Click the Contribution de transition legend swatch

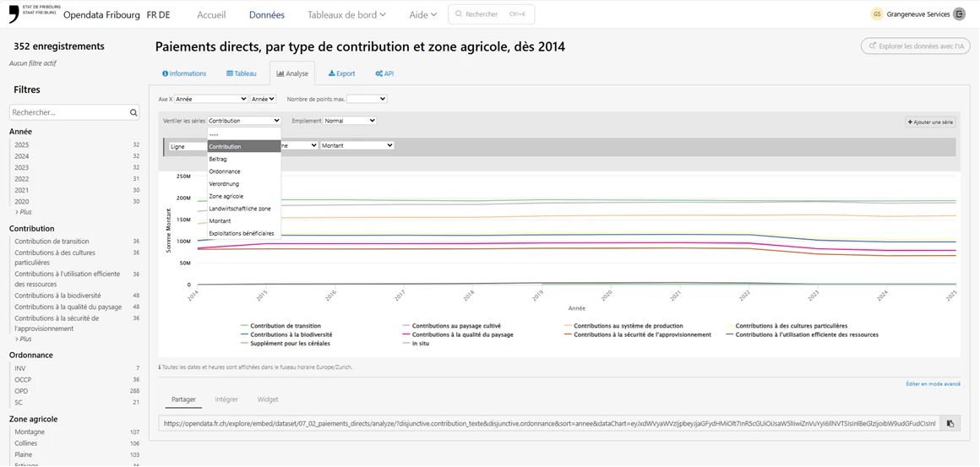[244, 326]
